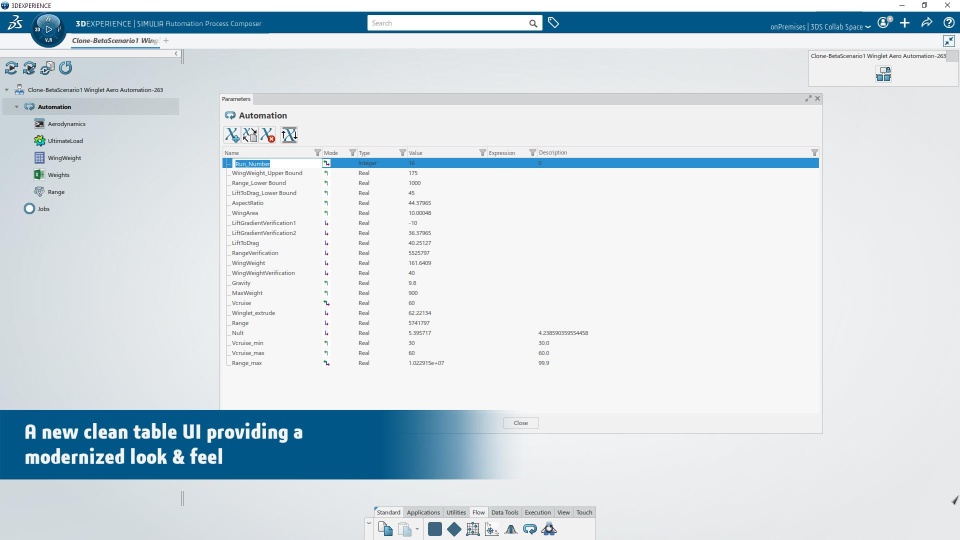Collapse the Automation tree node
The image size is (960, 540).
17,107
